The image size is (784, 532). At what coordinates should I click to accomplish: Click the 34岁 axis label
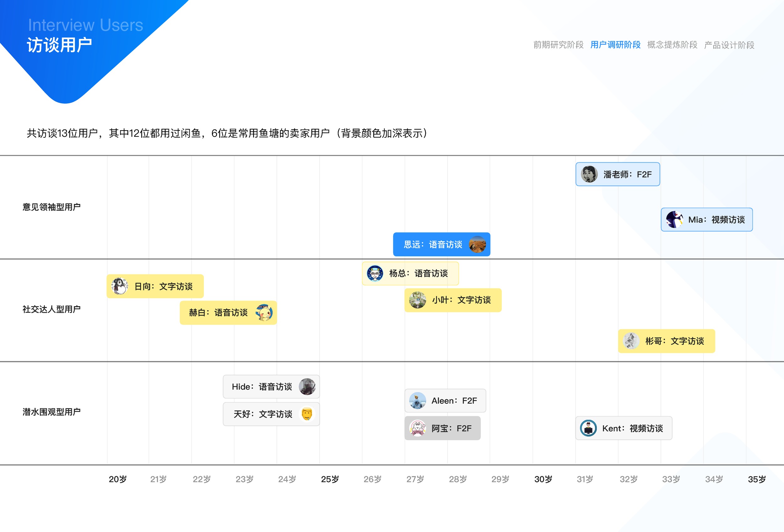(x=714, y=479)
